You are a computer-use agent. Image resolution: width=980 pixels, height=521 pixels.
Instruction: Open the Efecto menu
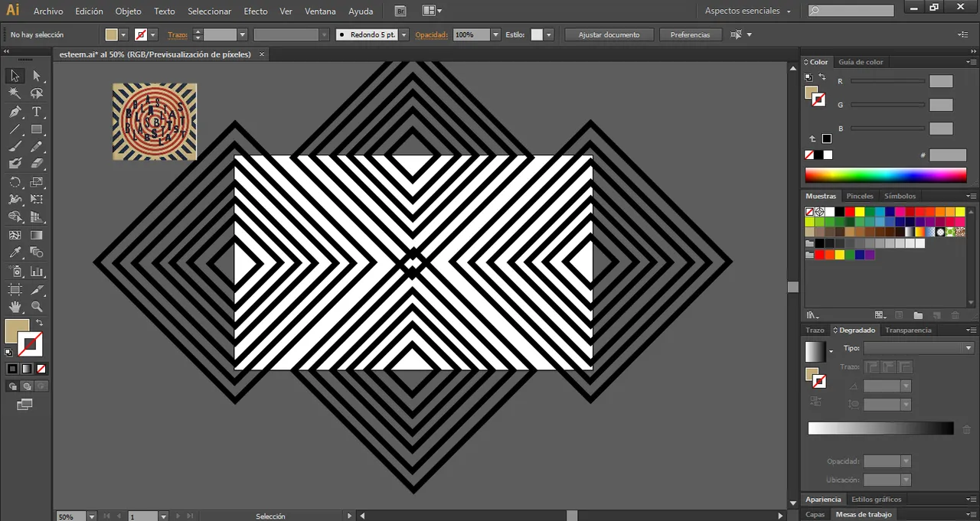pyautogui.click(x=256, y=11)
